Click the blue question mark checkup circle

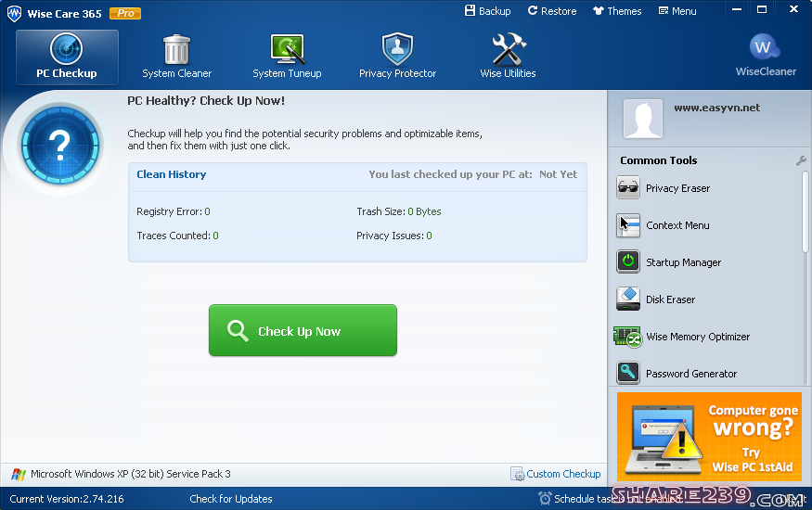click(60, 146)
